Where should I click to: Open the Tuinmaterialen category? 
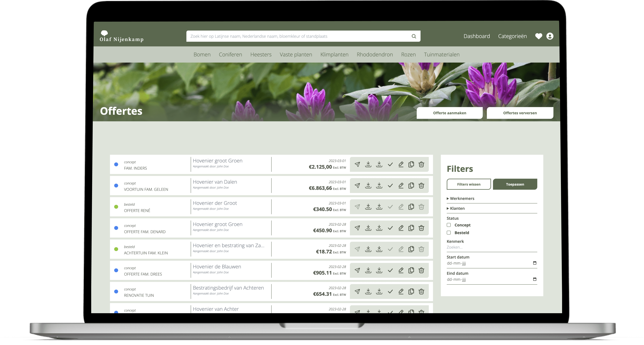click(442, 55)
